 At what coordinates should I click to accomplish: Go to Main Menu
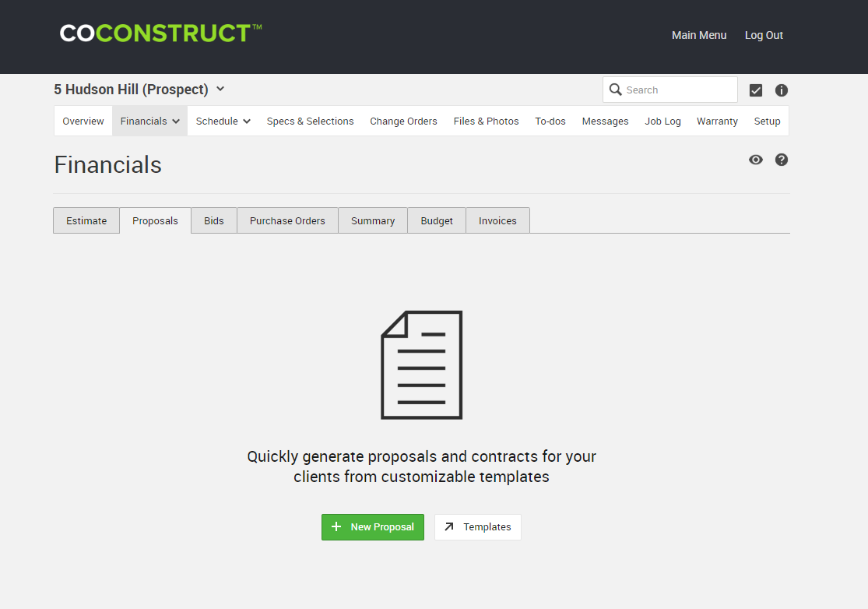pyautogui.click(x=699, y=35)
